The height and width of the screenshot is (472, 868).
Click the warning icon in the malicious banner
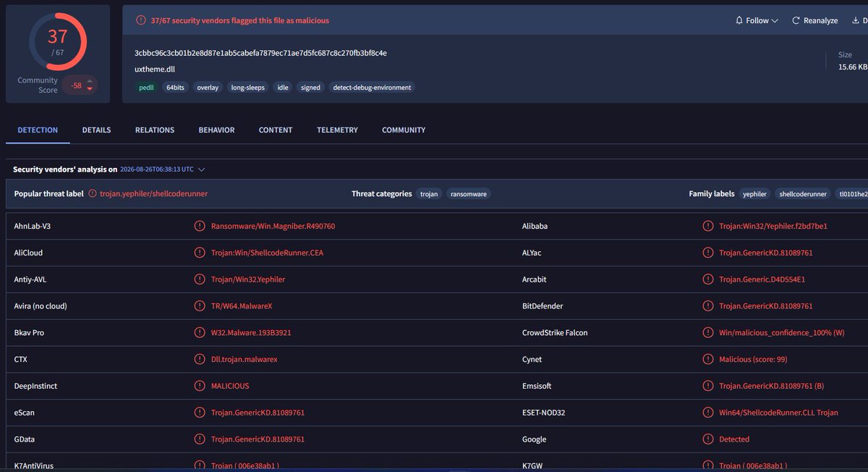(x=140, y=20)
